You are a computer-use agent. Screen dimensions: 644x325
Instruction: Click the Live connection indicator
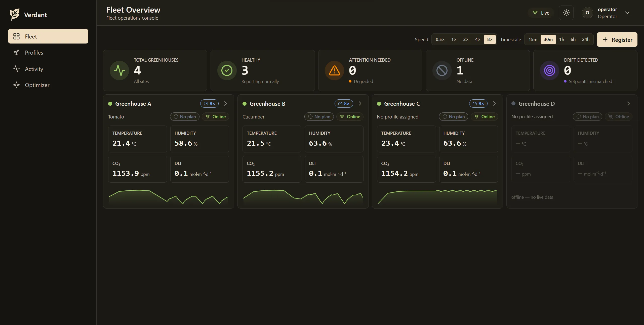(x=541, y=13)
